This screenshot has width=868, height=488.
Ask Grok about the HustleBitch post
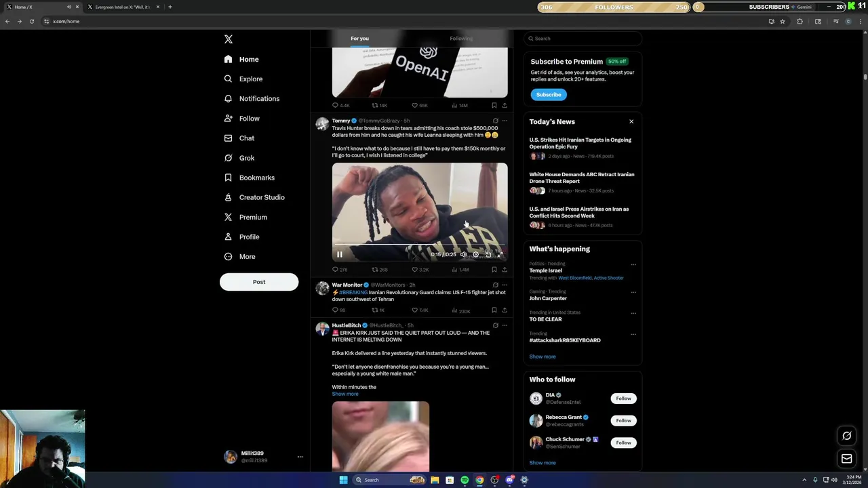coord(495,325)
